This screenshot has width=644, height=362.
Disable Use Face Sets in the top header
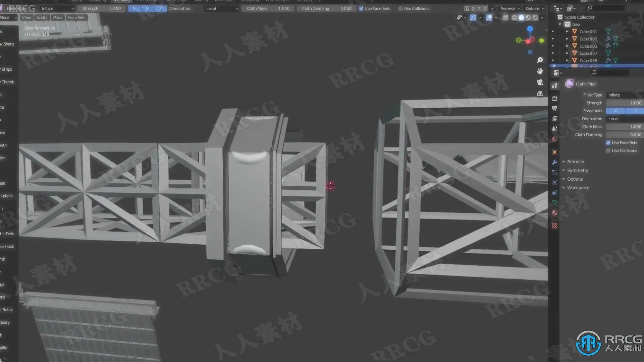pyautogui.click(x=361, y=9)
